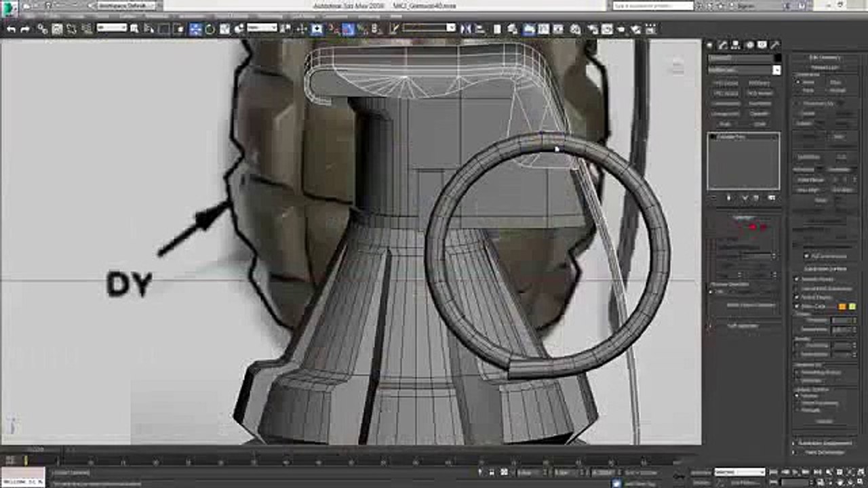Switch to the Utilities command panel tab
This screenshot has width=868, height=488.
click(775, 45)
